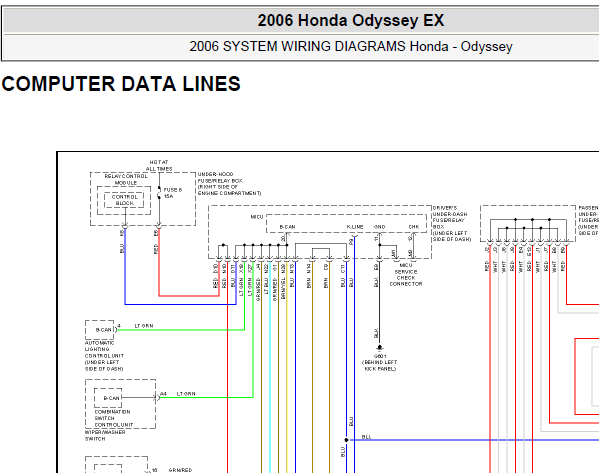
Task: Click the 'GRN/RED' label near pin 10
Action: tap(180, 470)
